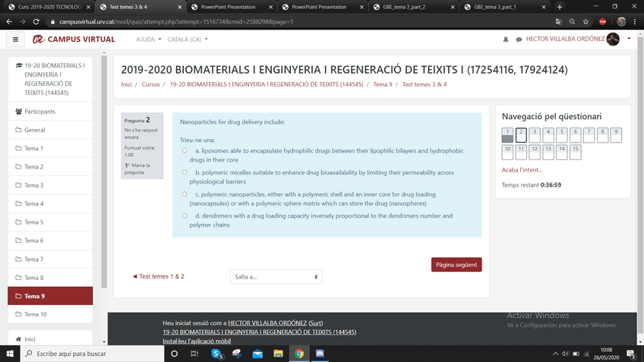Select answer a about liposomes
Viewport: 644px width, 362px height.
click(x=185, y=151)
